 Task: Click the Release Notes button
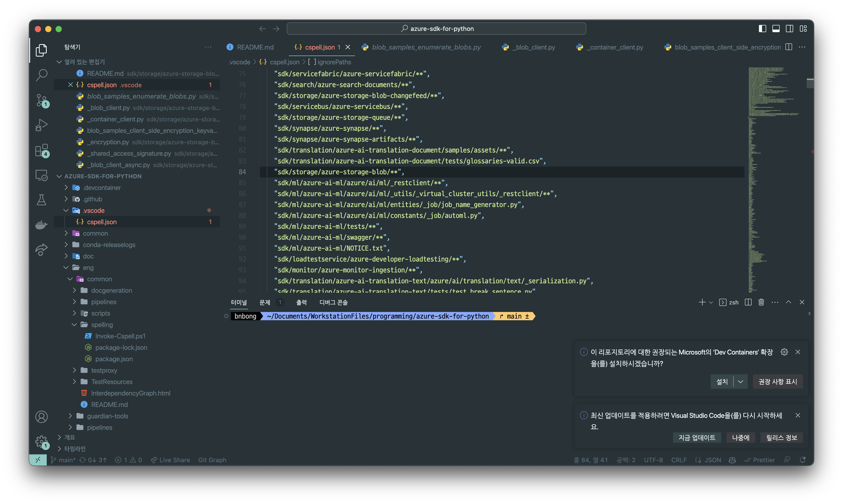point(782,438)
